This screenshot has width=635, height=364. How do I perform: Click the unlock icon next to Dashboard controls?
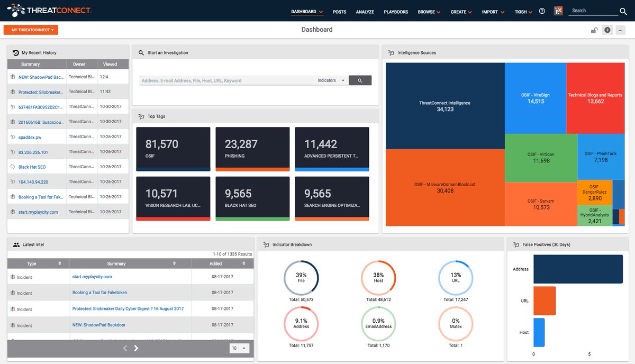[594, 30]
